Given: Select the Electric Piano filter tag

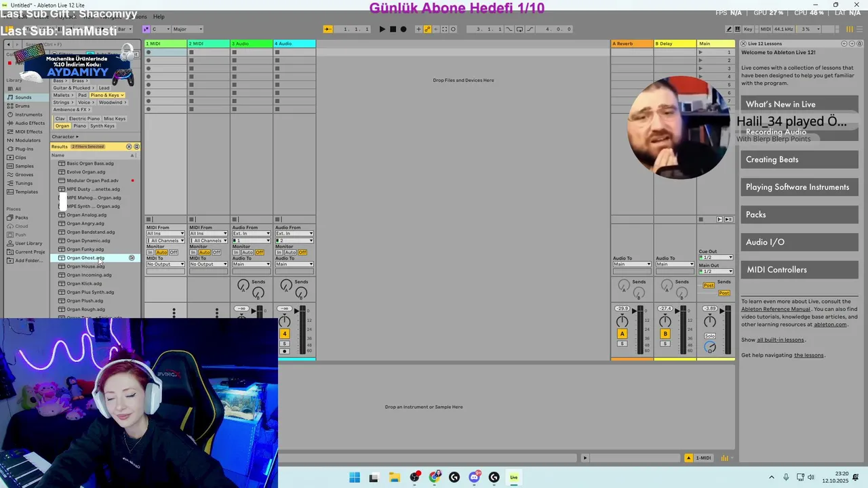Looking at the screenshot, I should (x=85, y=119).
